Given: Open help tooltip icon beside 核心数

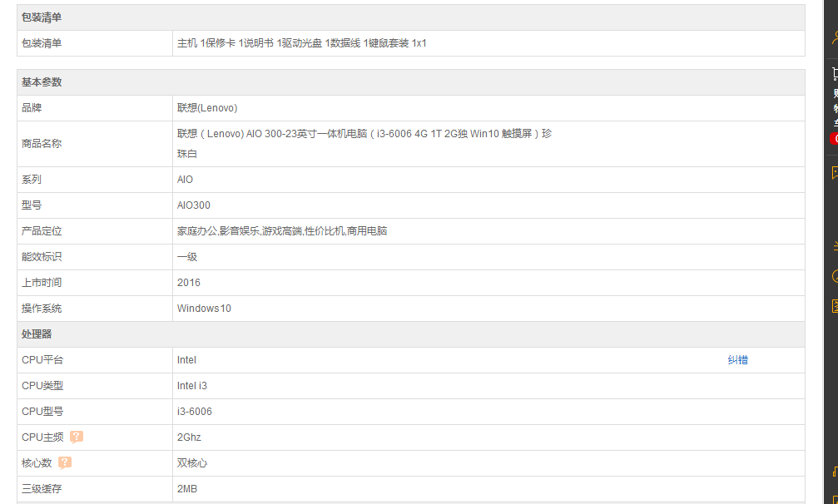Looking at the screenshot, I should (65, 463).
